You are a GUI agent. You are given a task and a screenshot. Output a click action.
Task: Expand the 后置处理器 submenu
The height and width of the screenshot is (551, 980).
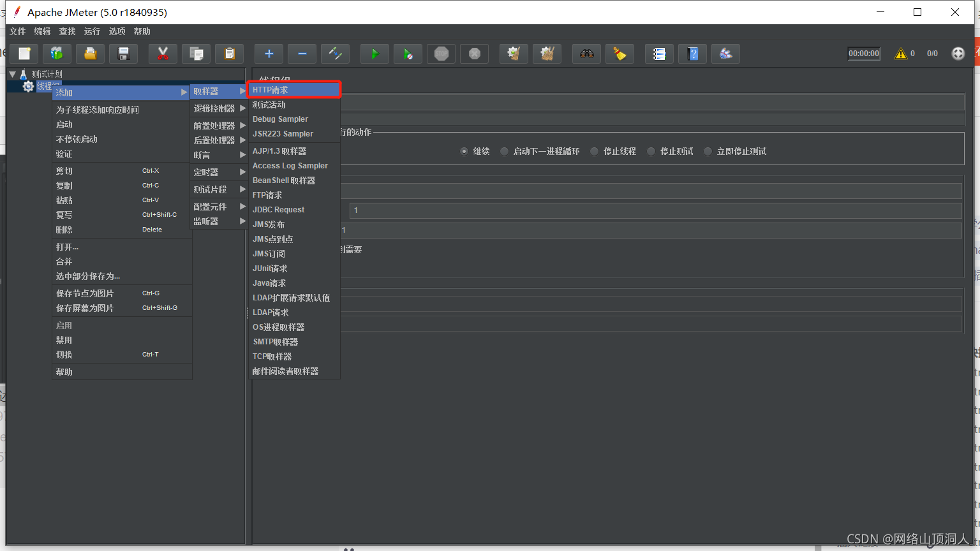[x=219, y=140]
